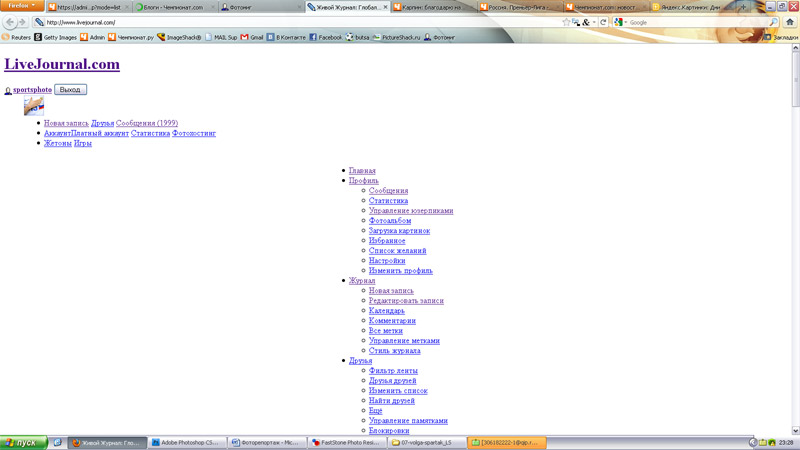Open the butsa bookmark
This screenshot has width=800, height=450.
[x=357, y=37]
